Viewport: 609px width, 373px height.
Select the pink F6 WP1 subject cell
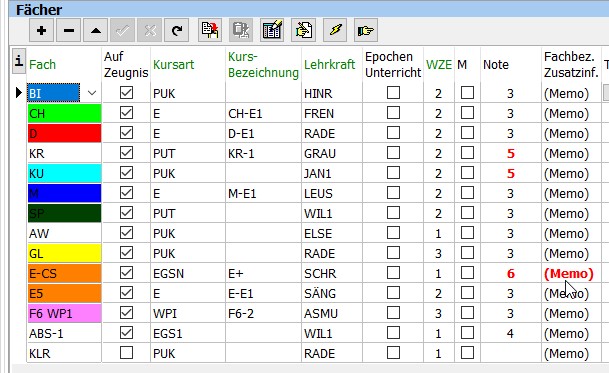coord(64,313)
